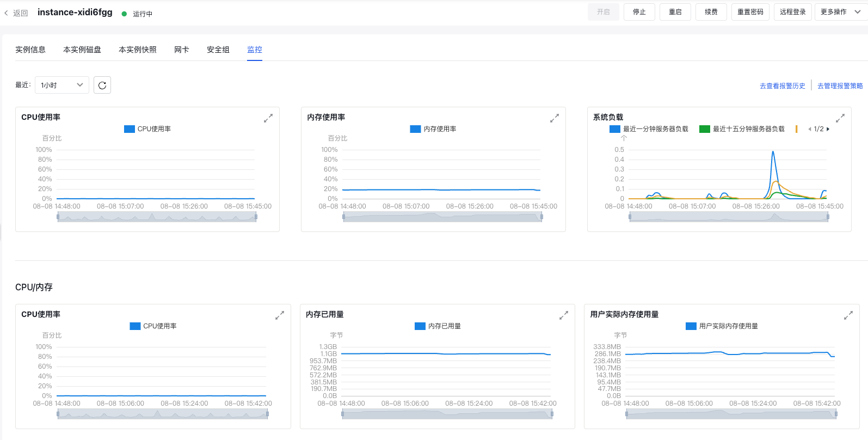Toggle lower CPU使用率 legend series
This screenshot has height=440, width=868.
tap(153, 326)
